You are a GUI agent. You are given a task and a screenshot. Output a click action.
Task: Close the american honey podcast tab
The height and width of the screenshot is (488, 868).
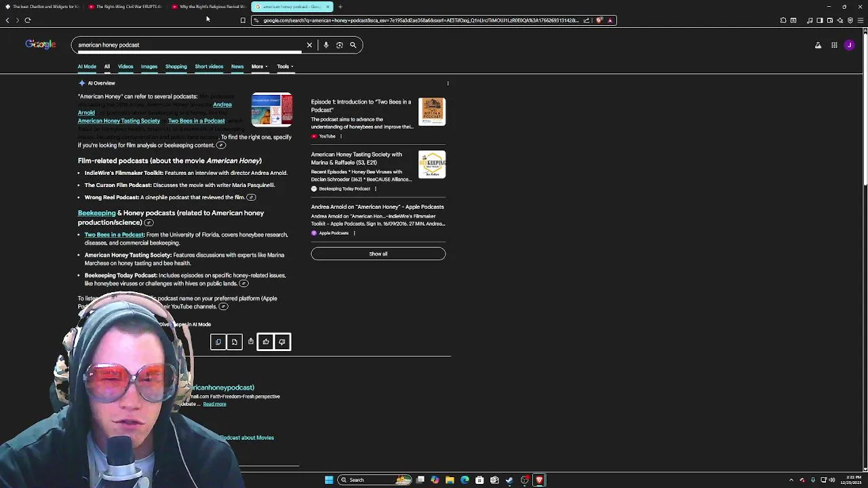tap(328, 7)
